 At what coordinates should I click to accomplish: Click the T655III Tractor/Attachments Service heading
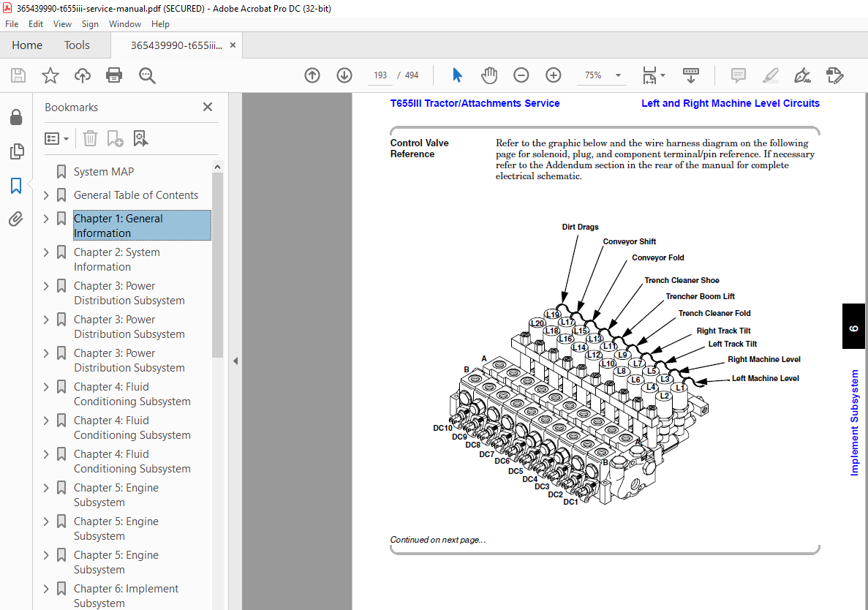tap(475, 104)
